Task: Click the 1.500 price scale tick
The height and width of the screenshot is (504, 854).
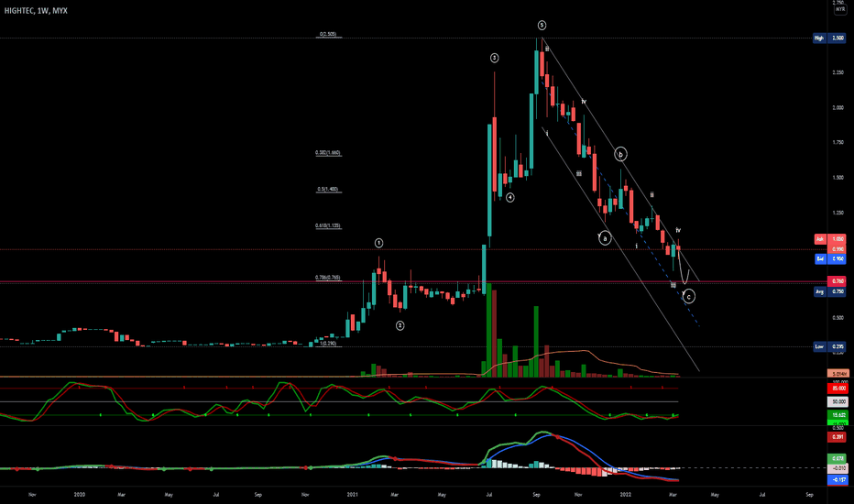Action: [x=838, y=178]
